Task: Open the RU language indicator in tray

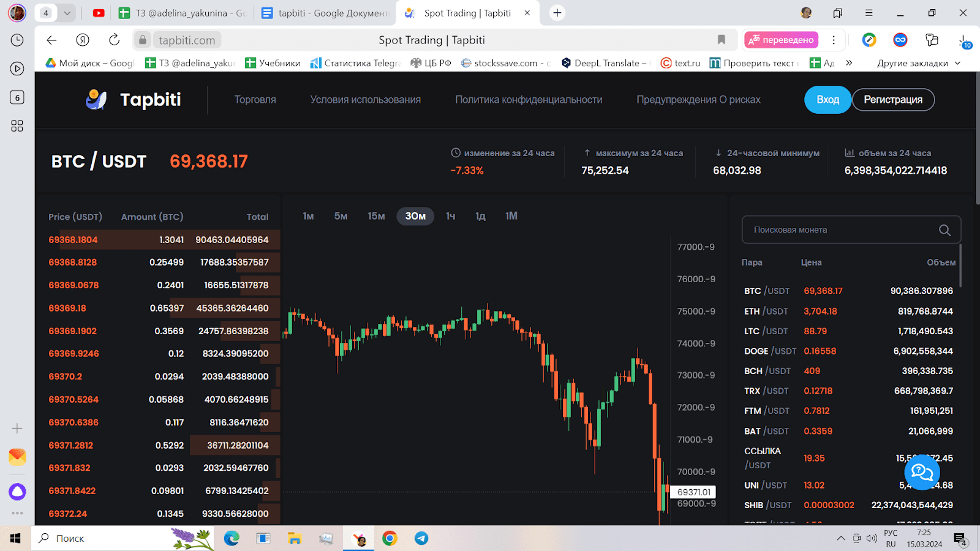Action: (891, 544)
